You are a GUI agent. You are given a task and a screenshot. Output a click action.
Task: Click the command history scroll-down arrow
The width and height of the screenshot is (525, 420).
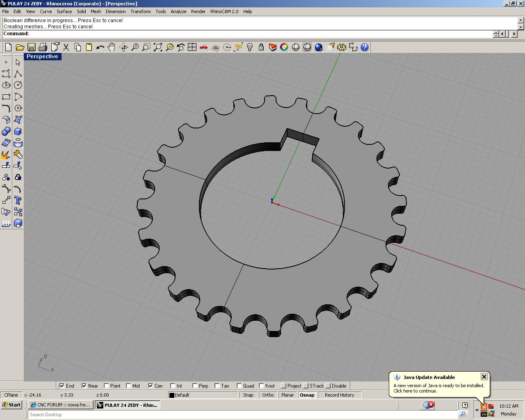coord(521,27)
